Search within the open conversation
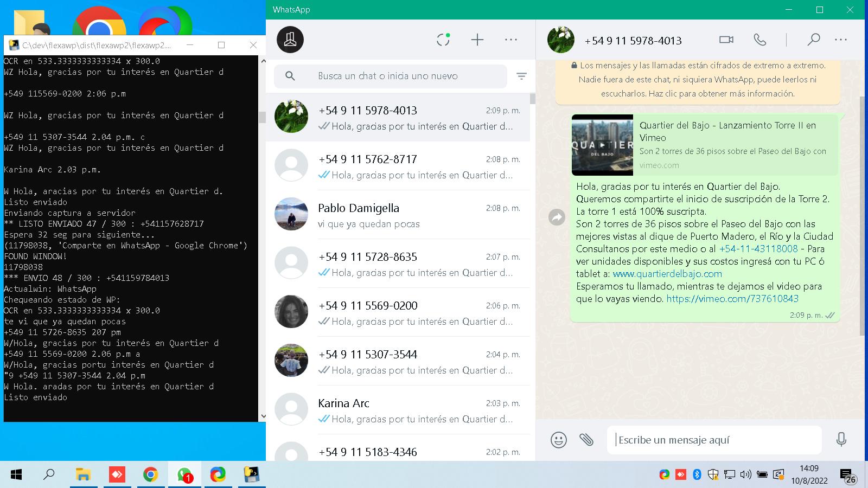The height and width of the screenshot is (488, 868). coord(813,40)
